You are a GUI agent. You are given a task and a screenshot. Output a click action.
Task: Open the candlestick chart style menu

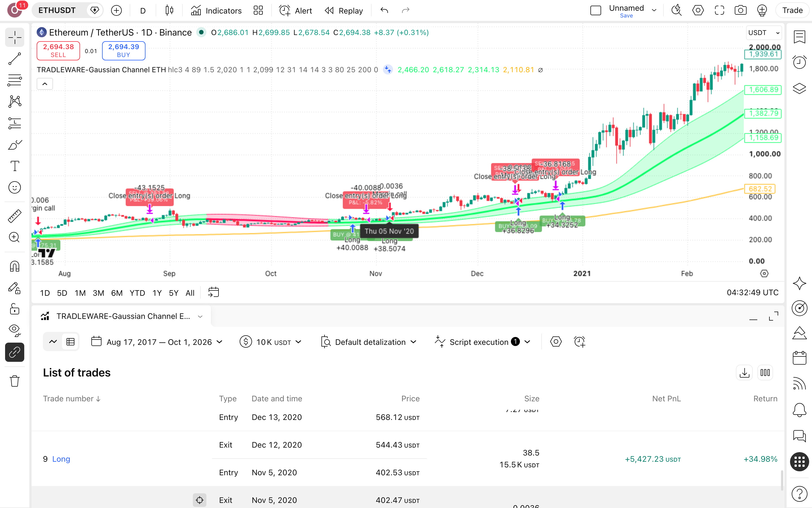(x=169, y=10)
